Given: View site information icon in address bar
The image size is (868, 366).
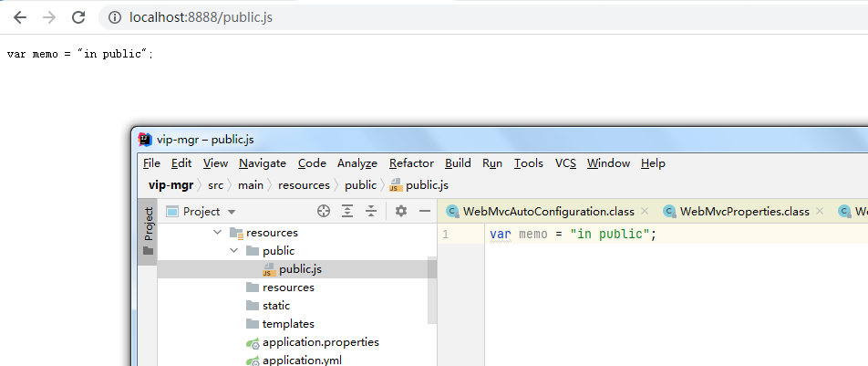Looking at the screenshot, I should [x=115, y=17].
